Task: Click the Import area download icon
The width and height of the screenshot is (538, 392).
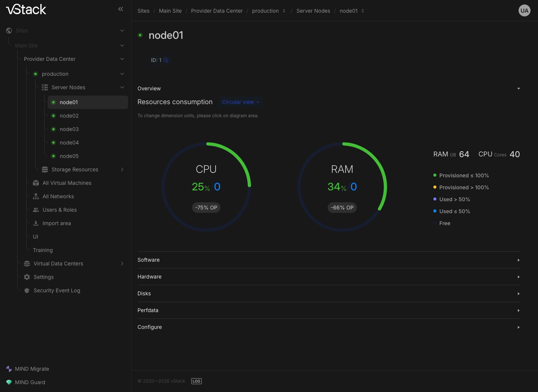Action: point(36,223)
